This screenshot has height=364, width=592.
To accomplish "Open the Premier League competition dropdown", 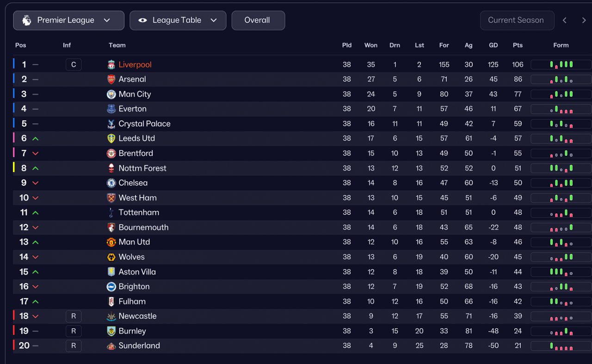I will click(68, 20).
